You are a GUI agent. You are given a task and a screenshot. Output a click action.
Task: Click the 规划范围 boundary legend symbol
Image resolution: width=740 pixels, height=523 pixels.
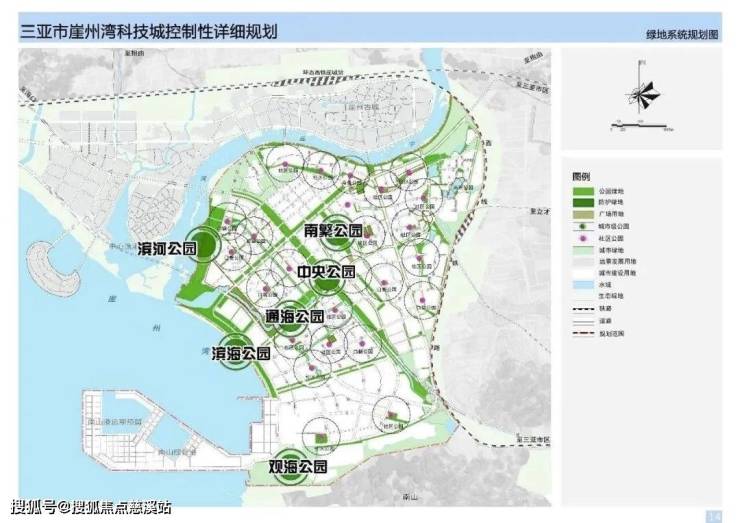tap(583, 333)
